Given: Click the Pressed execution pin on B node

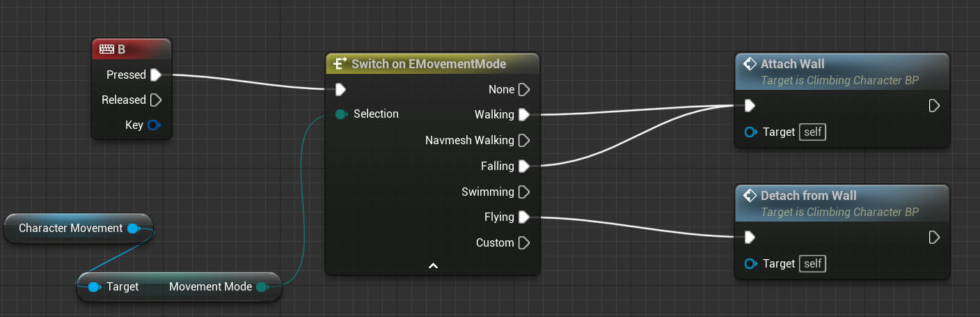Looking at the screenshot, I should pyautogui.click(x=156, y=75).
